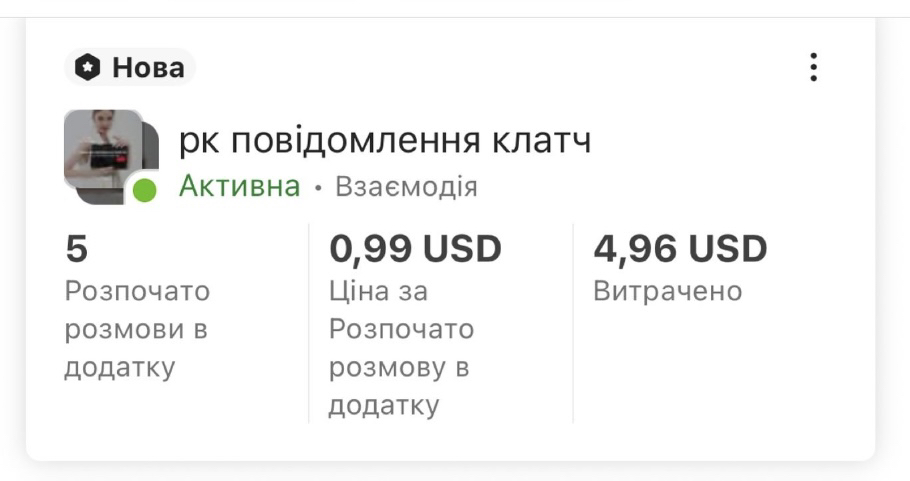Select the 4,96 USD spent amount

tap(680, 248)
